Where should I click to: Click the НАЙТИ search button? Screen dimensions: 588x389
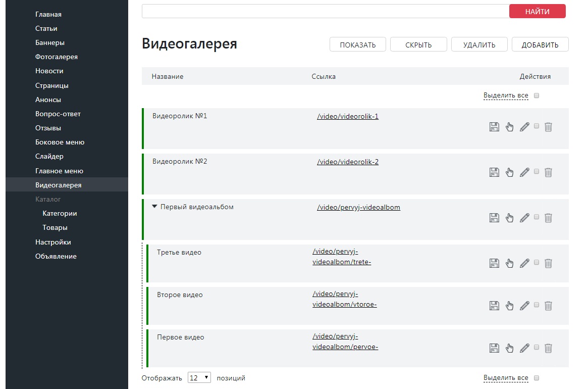pyautogui.click(x=538, y=11)
